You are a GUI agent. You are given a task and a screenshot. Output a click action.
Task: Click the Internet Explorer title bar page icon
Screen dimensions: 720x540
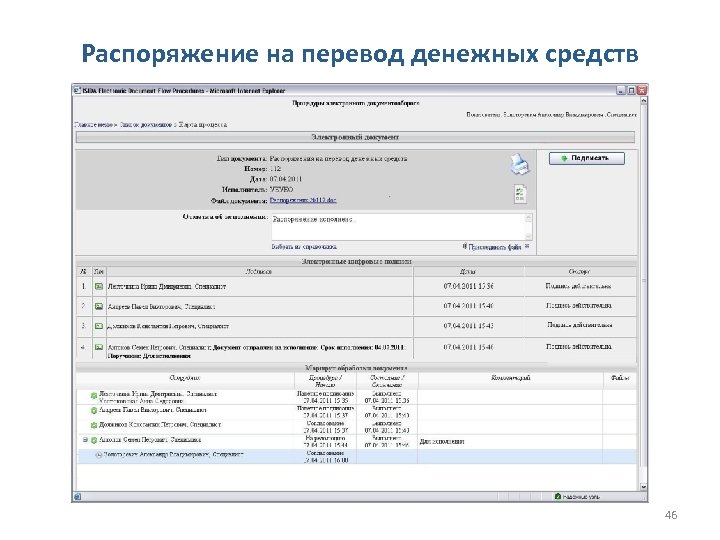click(78, 90)
